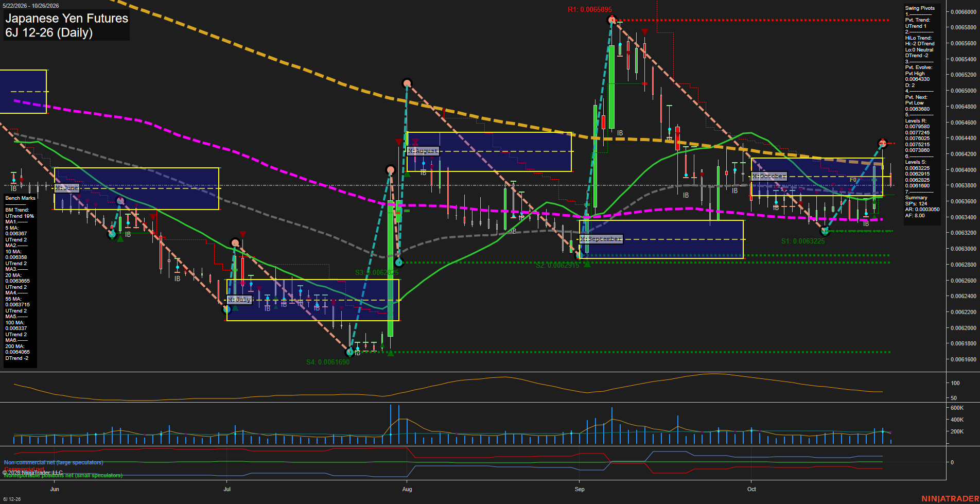Click the M:August monthly range label
This screenshot has width=980, height=504.
pos(423,151)
